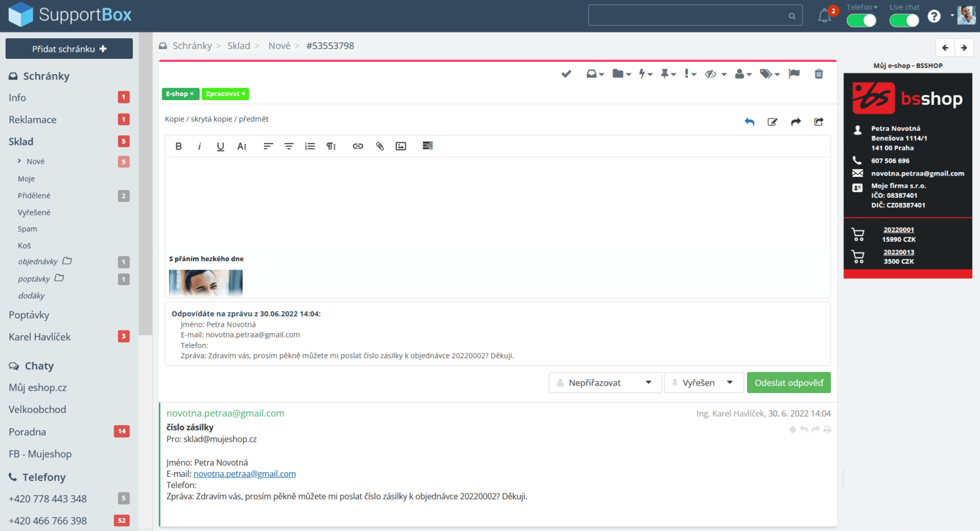This screenshot has height=531, width=980.
Task: Toggle the Live chat switch
Action: [904, 20]
